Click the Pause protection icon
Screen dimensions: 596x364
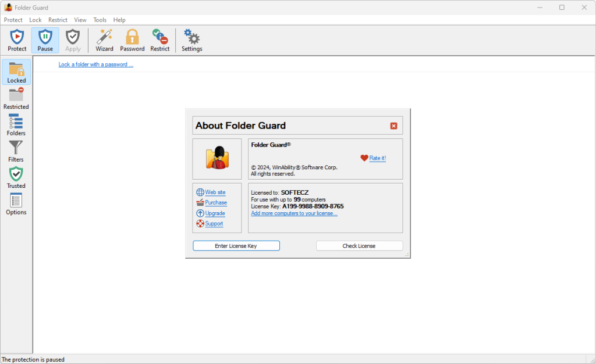(45, 40)
